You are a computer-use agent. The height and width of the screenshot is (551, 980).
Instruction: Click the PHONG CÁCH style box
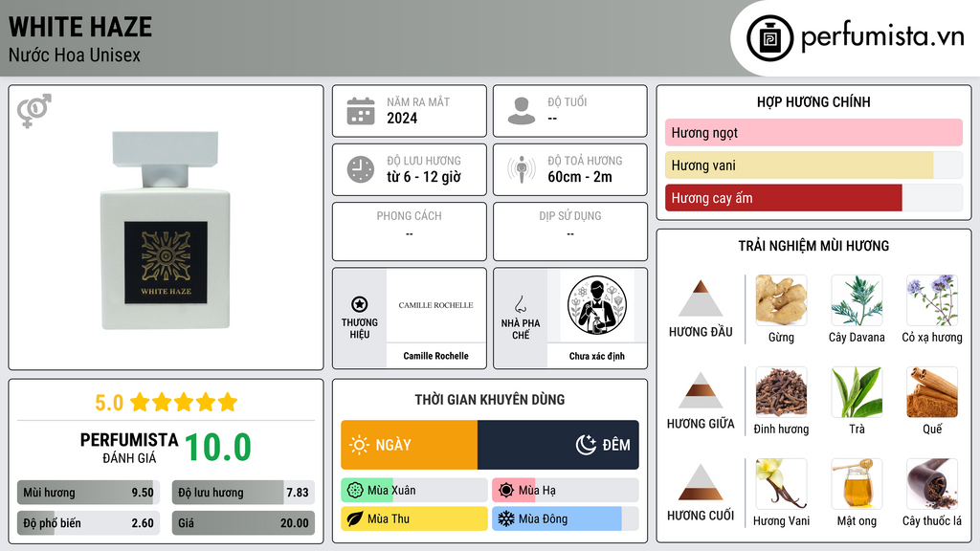[x=410, y=231]
